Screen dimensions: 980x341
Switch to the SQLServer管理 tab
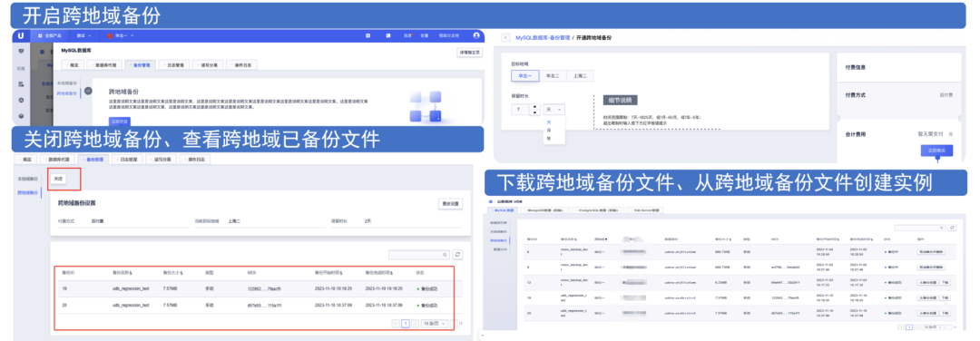(x=644, y=210)
